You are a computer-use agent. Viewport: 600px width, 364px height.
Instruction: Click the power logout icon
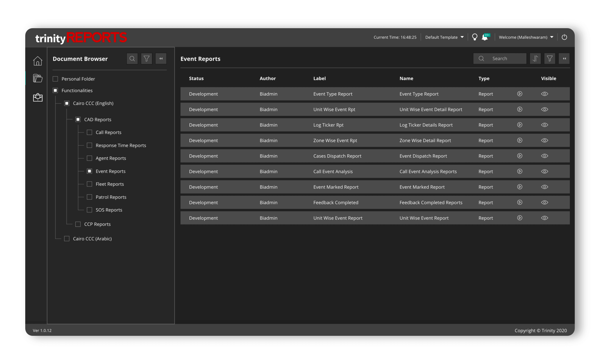(564, 37)
